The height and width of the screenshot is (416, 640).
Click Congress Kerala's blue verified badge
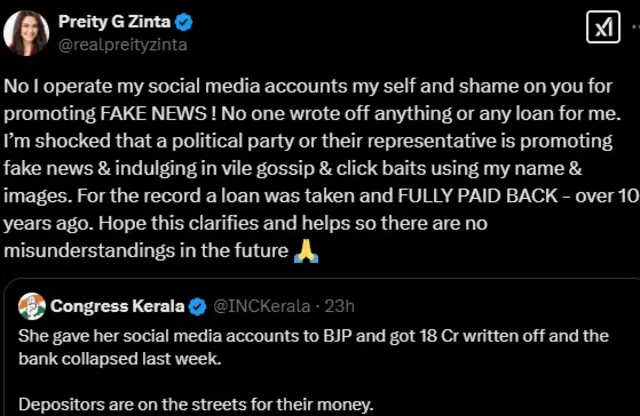(198, 305)
